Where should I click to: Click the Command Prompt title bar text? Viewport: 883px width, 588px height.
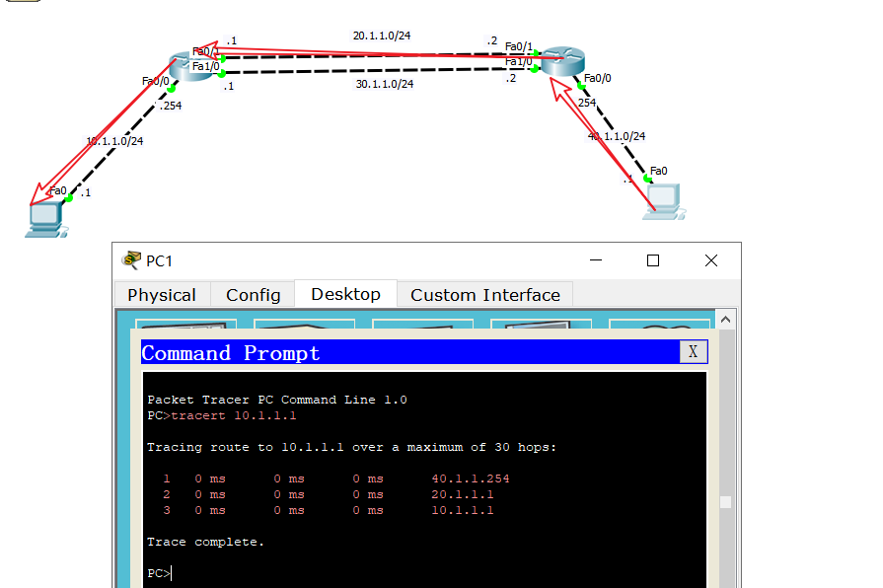click(x=230, y=353)
